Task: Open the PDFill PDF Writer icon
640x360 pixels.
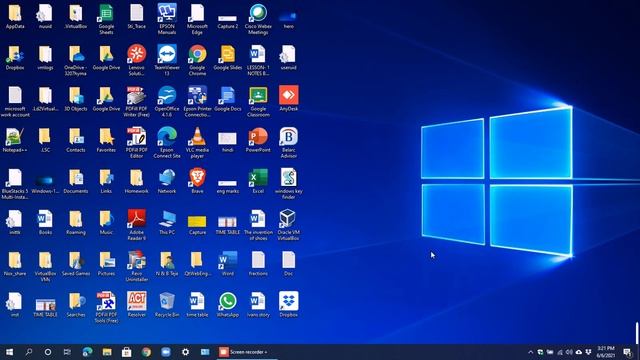Action: (x=136, y=101)
